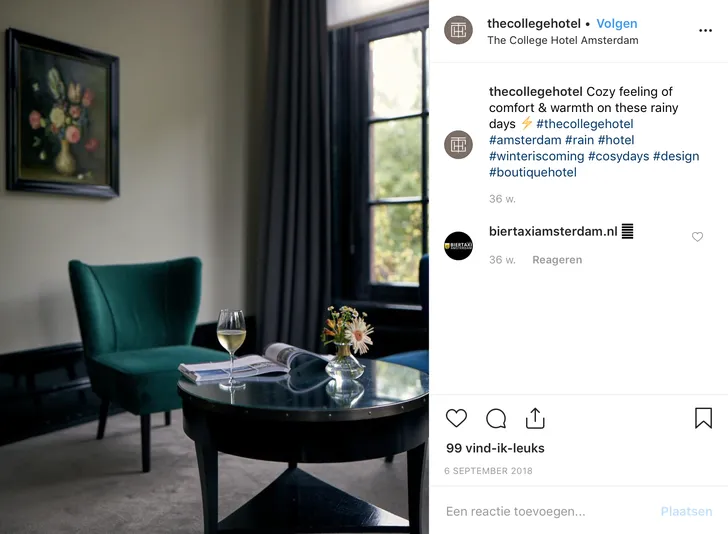
Task: Focus the 'Een reactie toevoegen...' comment field
Action: [x=548, y=511]
